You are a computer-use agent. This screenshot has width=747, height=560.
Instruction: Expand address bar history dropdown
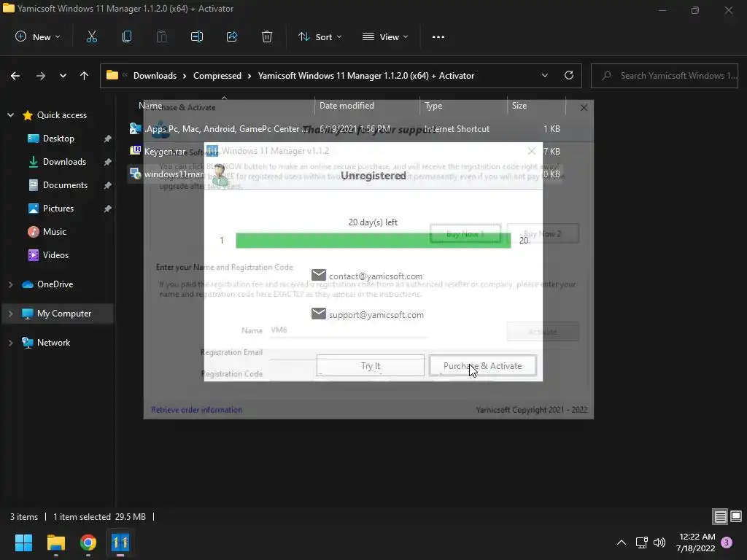(x=544, y=75)
